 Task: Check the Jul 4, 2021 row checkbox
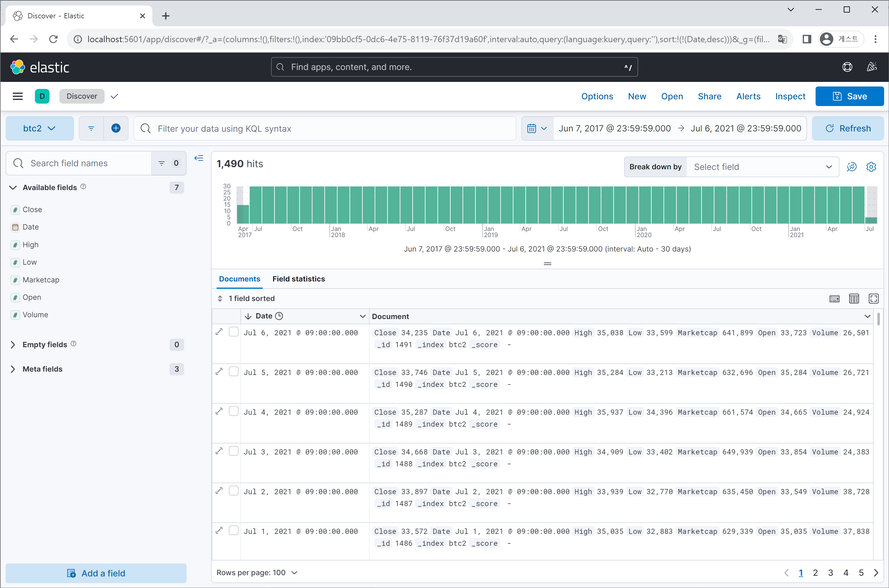tap(233, 411)
